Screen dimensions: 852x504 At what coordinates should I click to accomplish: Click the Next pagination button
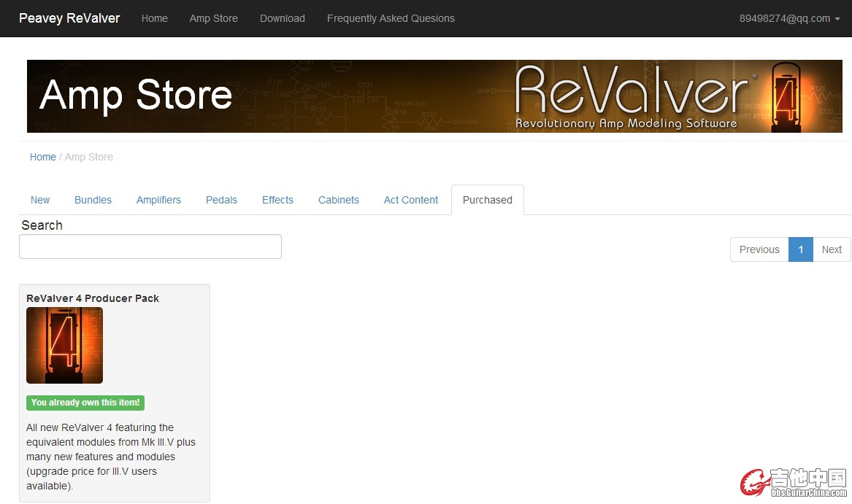click(832, 249)
